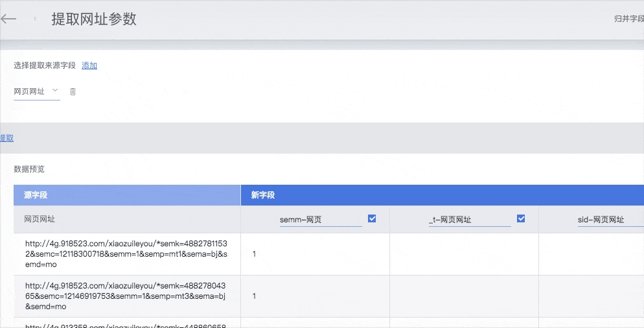Click the 提取 link
Viewport: 644px width, 328px height.
tap(6, 138)
